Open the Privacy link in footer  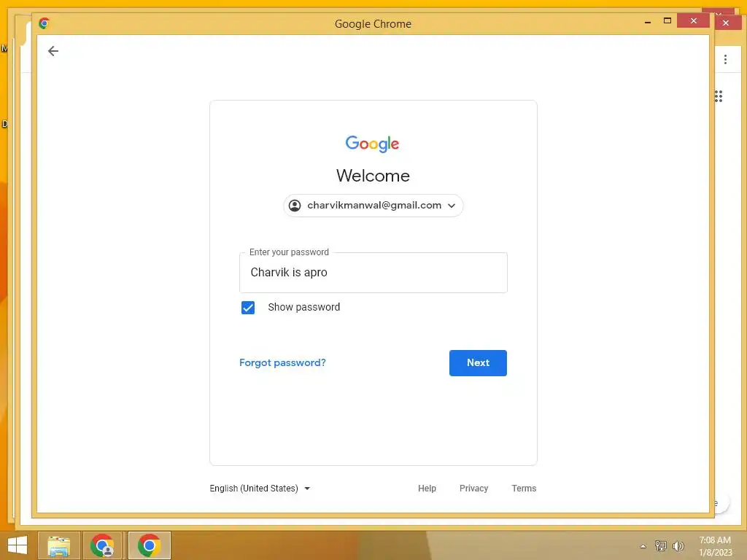tap(473, 488)
